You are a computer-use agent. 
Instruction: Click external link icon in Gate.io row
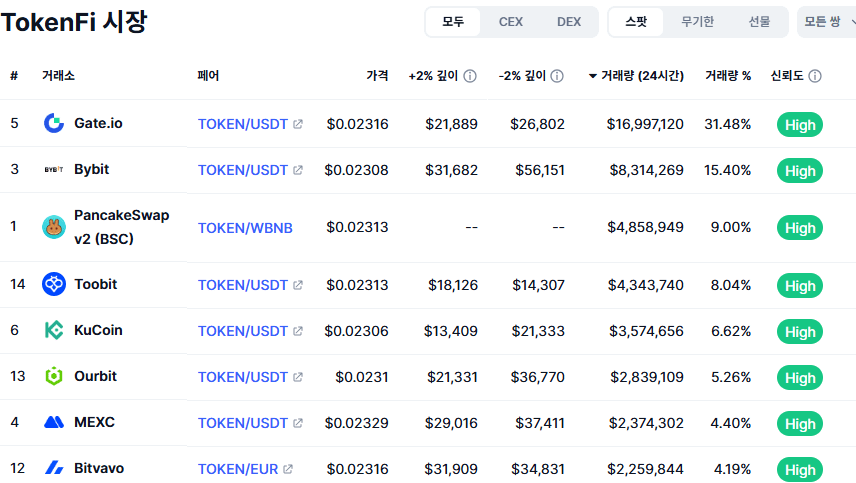[298, 124]
